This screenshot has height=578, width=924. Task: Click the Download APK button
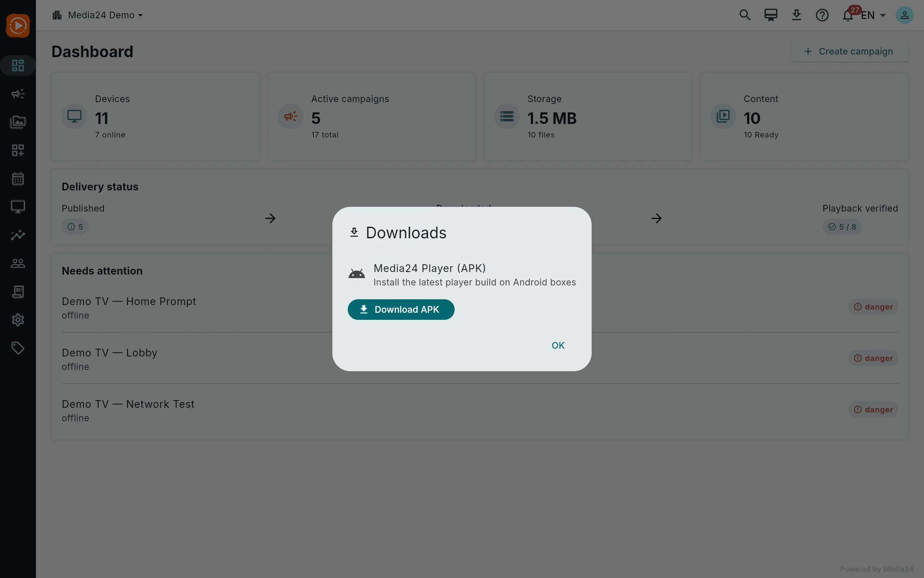pyautogui.click(x=401, y=309)
